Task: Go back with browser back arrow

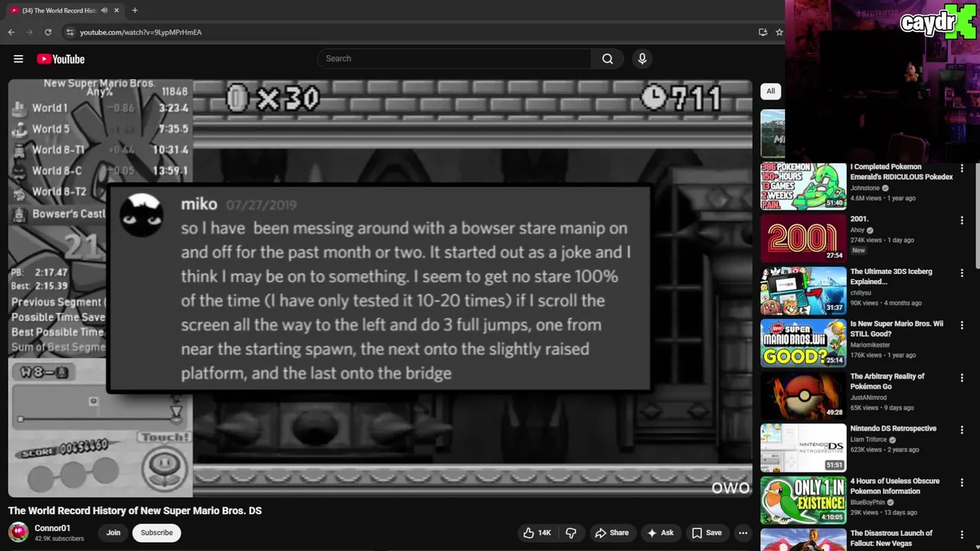Action: (x=11, y=32)
